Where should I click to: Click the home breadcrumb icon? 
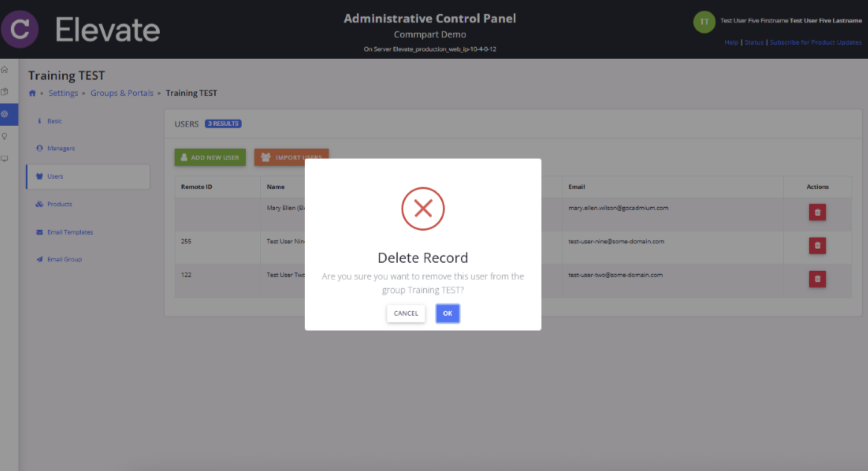click(x=32, y=93)
